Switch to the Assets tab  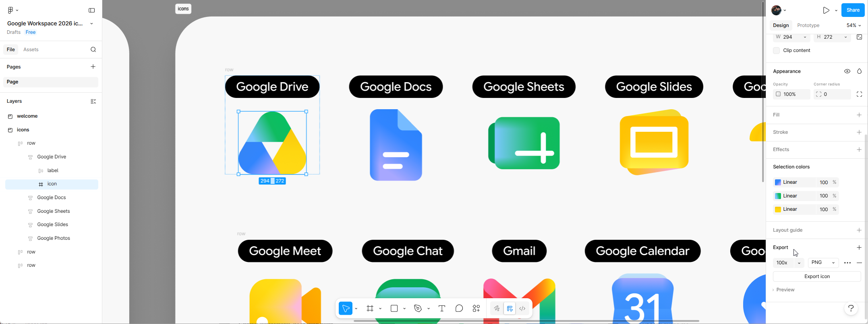pyautogui.click(x=31, y=50)
